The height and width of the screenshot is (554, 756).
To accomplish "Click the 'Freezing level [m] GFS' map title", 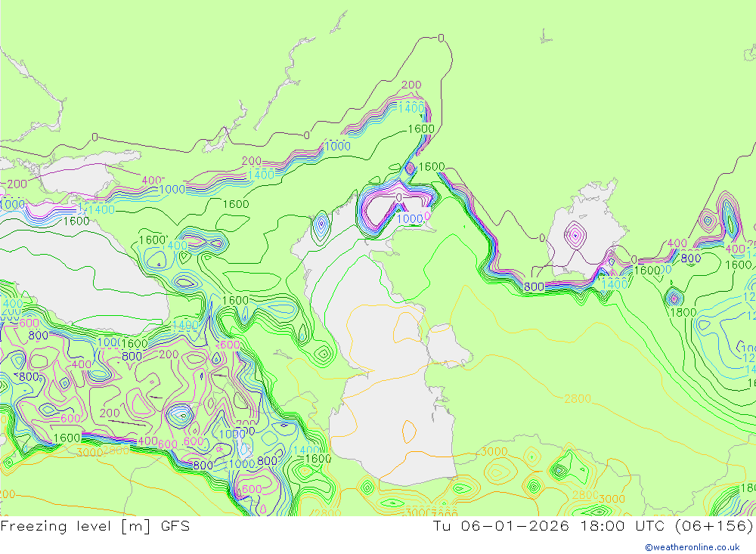I will point(95,526).
